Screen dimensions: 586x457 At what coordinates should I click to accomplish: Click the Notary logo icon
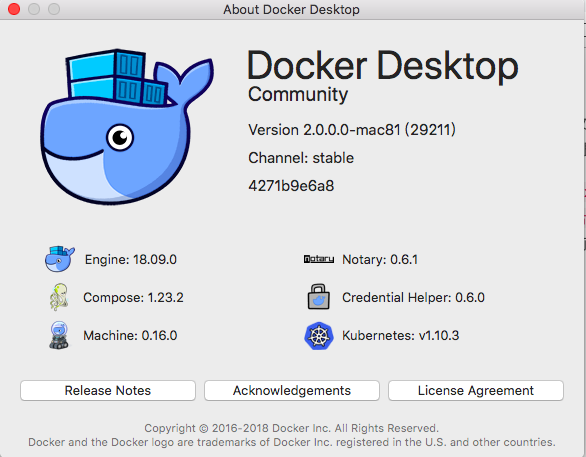click(x=318, y=259)
